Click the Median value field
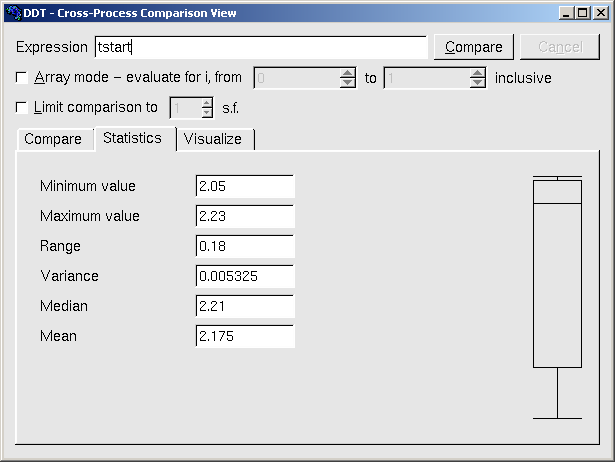 pyautogui.click(x=245, y=306)
